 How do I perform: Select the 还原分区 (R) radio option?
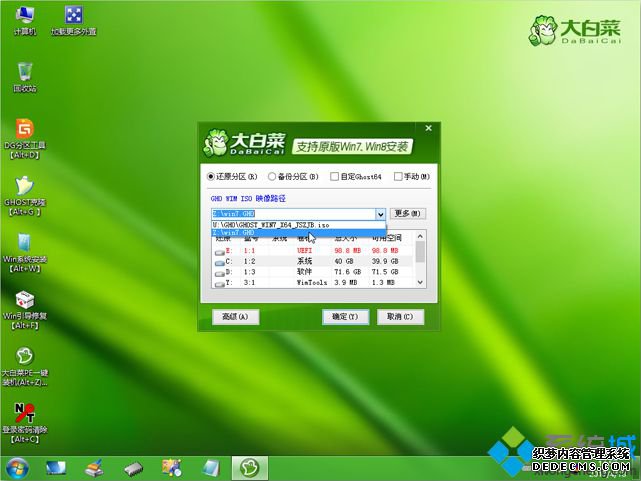pyautogui.click(x=232, y=177)
